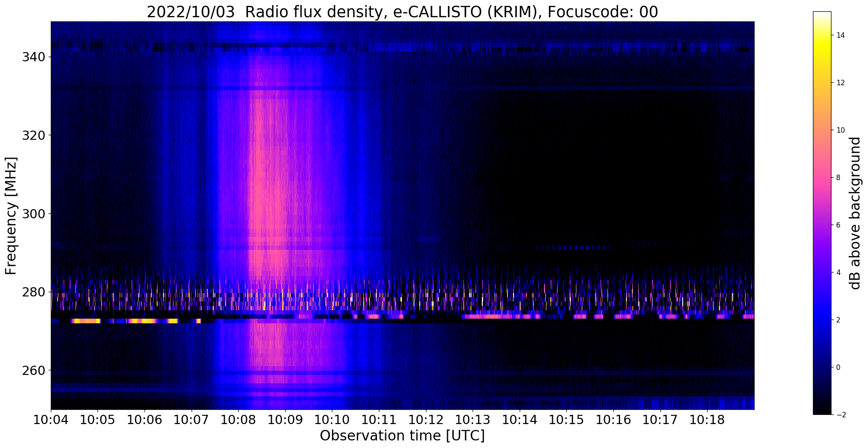
Task: Click the 10:06 time tick label
Action: (145, 420)
